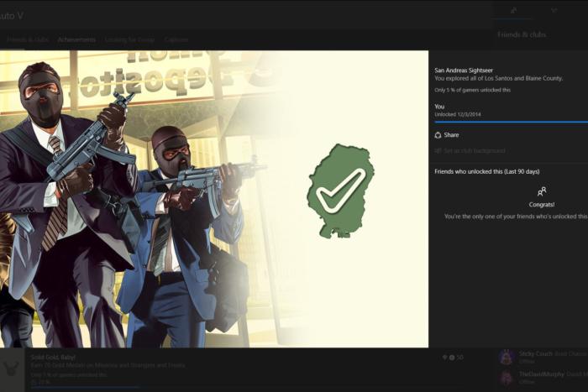Screen dimensions: 588x392
Task: Click the Friends & clubs heading in right panel
Action: [522, 34]
